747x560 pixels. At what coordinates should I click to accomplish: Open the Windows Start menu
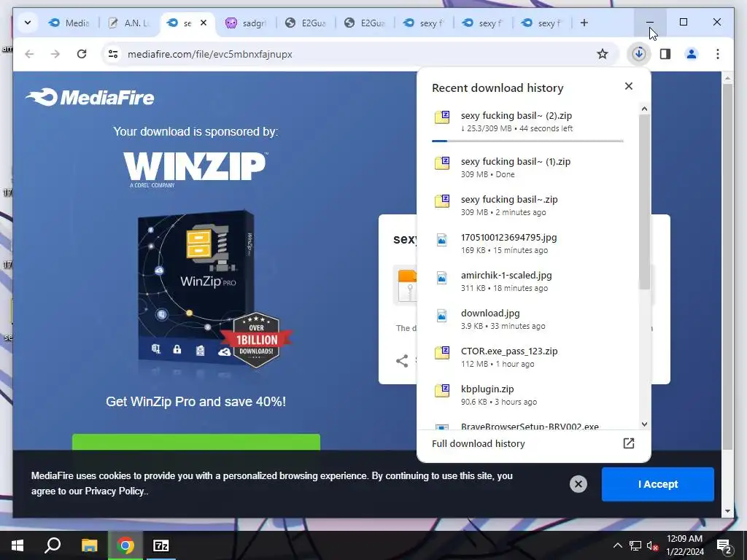[18, 545]
